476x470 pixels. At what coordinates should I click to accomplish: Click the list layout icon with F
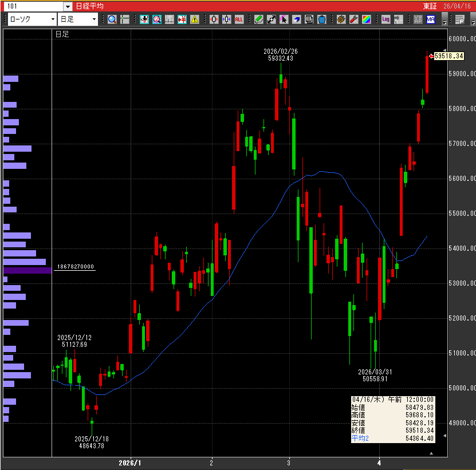[x=460, y=19]
